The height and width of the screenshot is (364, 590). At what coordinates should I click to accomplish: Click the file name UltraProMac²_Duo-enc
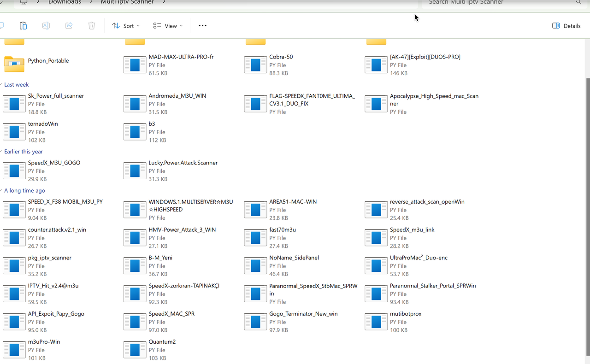[419, 258]
